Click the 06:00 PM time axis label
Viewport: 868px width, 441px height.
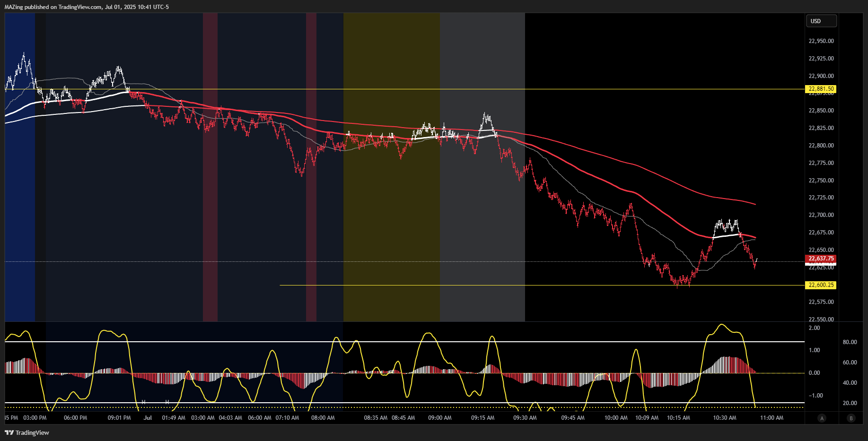75,418
